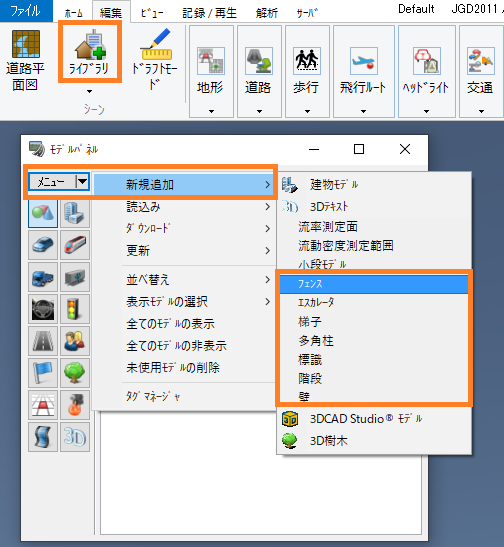Expand the 交通 traffic dropdown arrow
504x547 pixels.
click(x=481, y=111)
